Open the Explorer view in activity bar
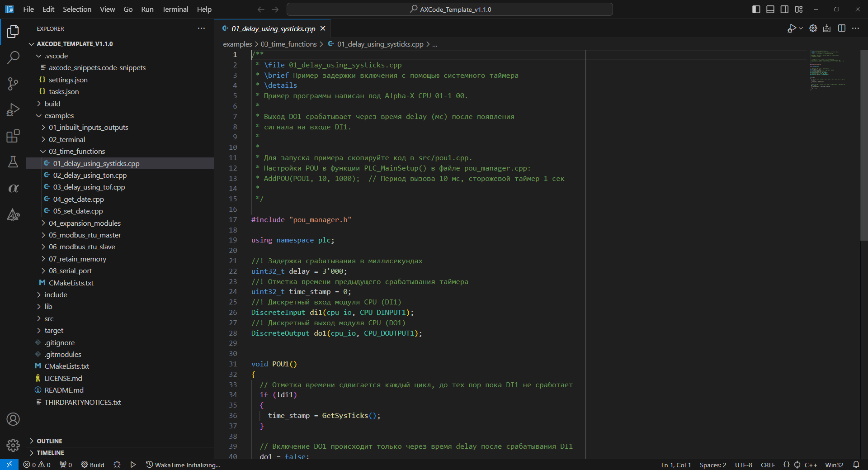 click(13, 31)
